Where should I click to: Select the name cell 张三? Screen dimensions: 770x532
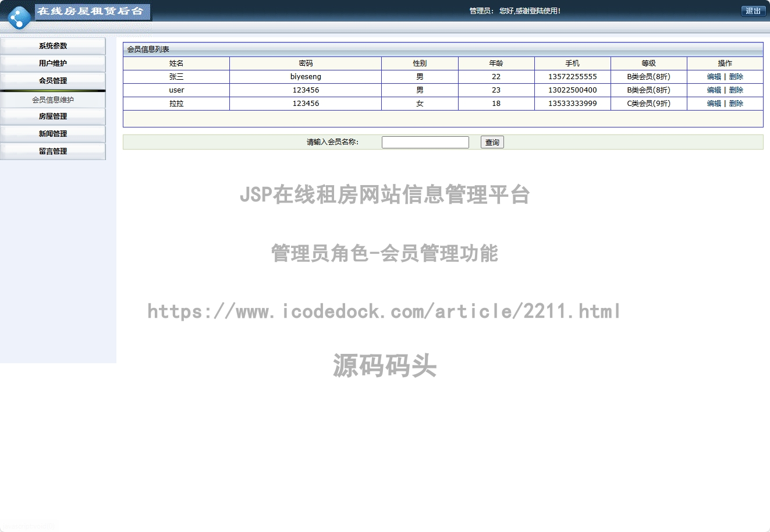coord(176,77)
